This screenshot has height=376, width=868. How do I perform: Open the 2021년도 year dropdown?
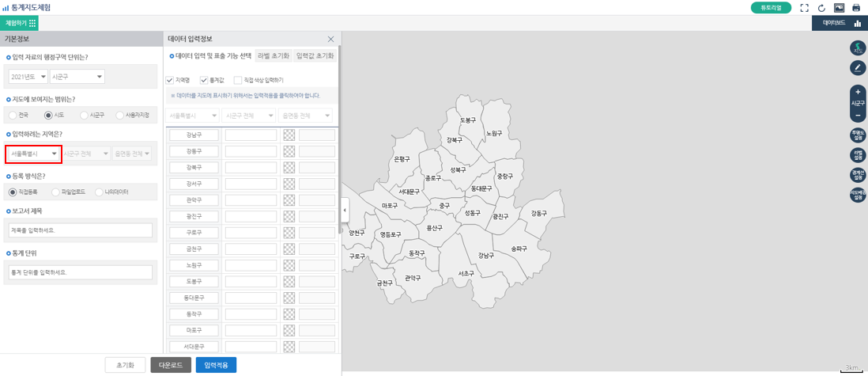tap(28, 77)
